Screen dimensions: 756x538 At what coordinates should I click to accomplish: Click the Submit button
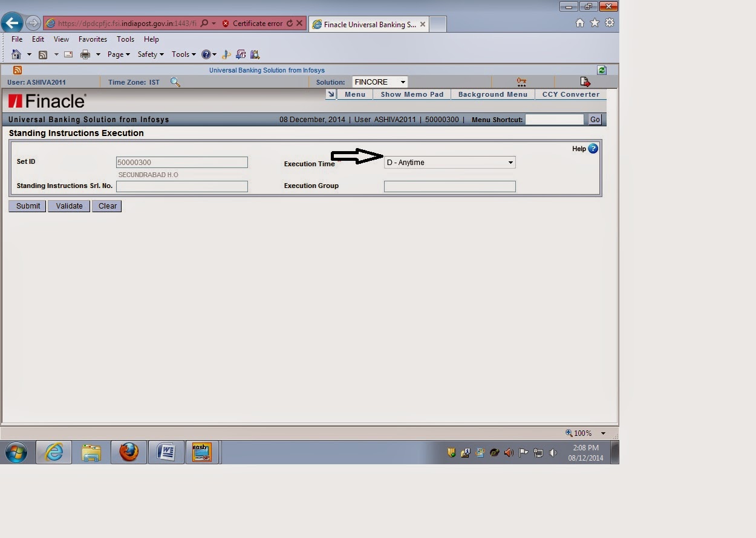[27, 206]
